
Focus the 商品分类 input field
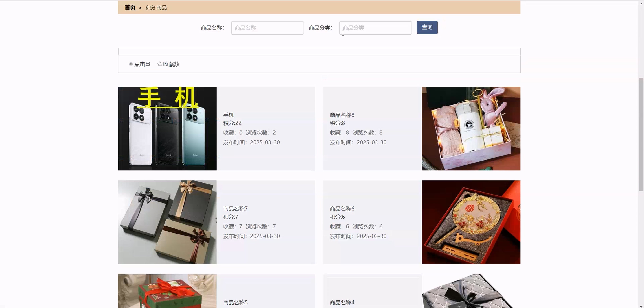pyautogui.click(x=375, y=28)
